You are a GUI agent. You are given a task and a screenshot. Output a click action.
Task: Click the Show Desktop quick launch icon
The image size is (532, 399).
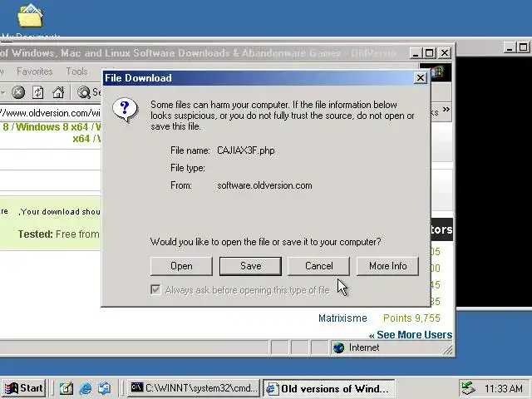66,388
